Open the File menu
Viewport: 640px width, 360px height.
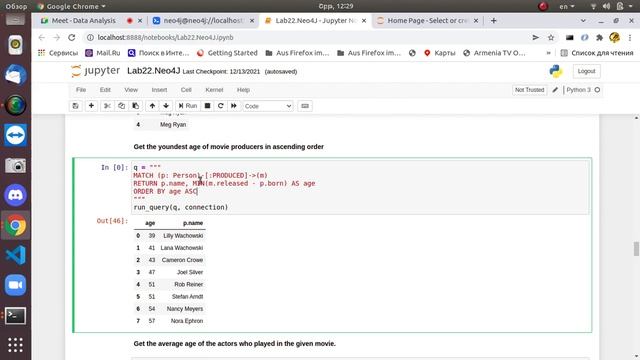pos(81,90)
